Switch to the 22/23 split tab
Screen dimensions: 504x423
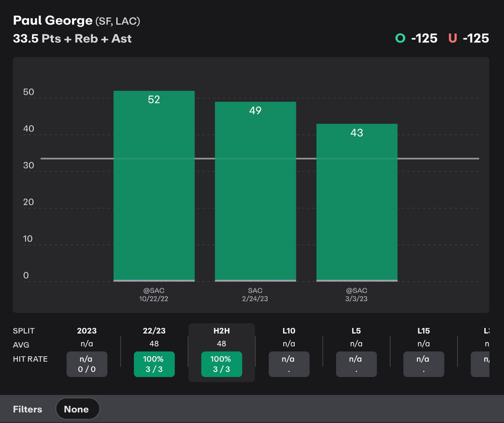[154, 331]
